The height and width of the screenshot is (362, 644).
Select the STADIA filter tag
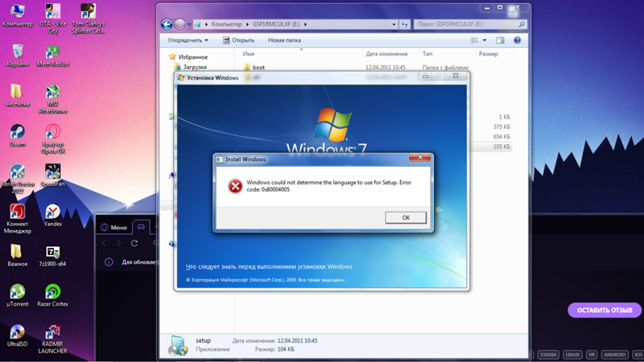click(548, 355)
